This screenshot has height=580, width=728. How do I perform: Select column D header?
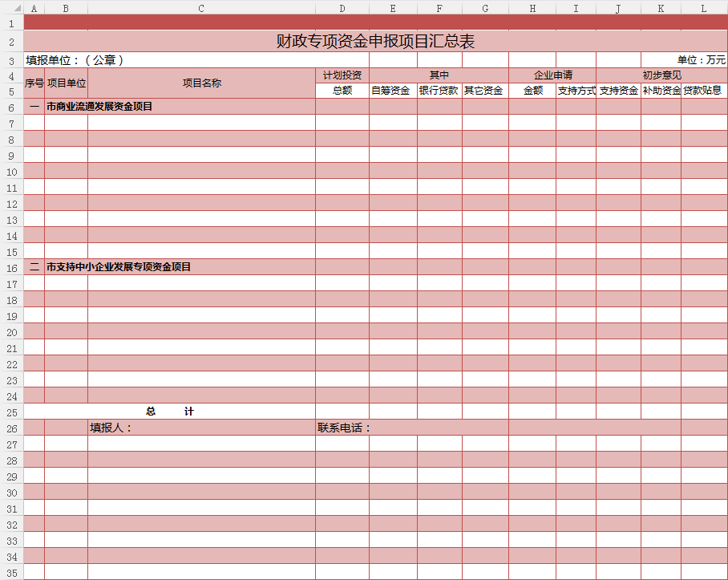[x=342, y=8]
